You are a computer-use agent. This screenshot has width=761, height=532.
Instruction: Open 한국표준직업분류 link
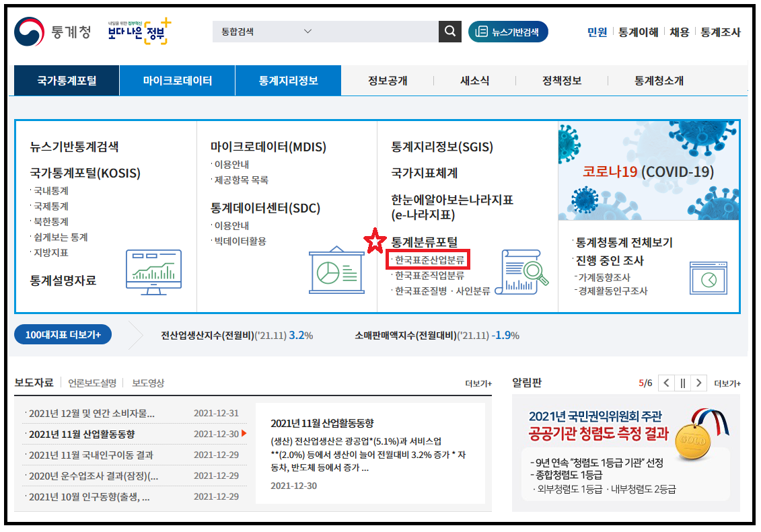[x=429, y=276]
